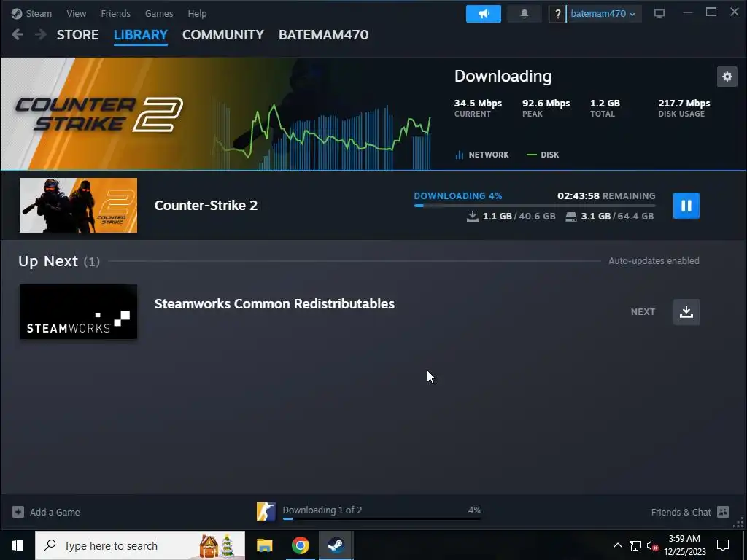Click the Downloading 1 of 2 label
747x560 pixels.
pyautogui.click(x=322, y=510)
